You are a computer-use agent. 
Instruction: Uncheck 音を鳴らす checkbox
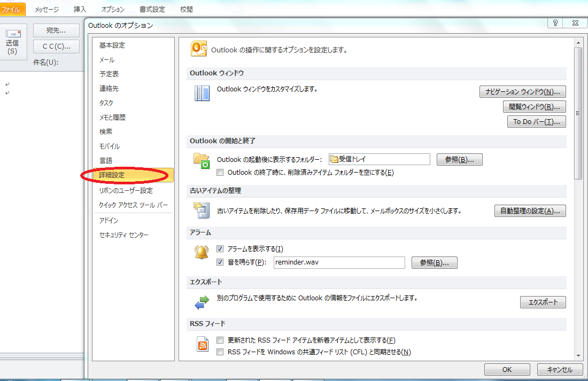coord(220,262)
